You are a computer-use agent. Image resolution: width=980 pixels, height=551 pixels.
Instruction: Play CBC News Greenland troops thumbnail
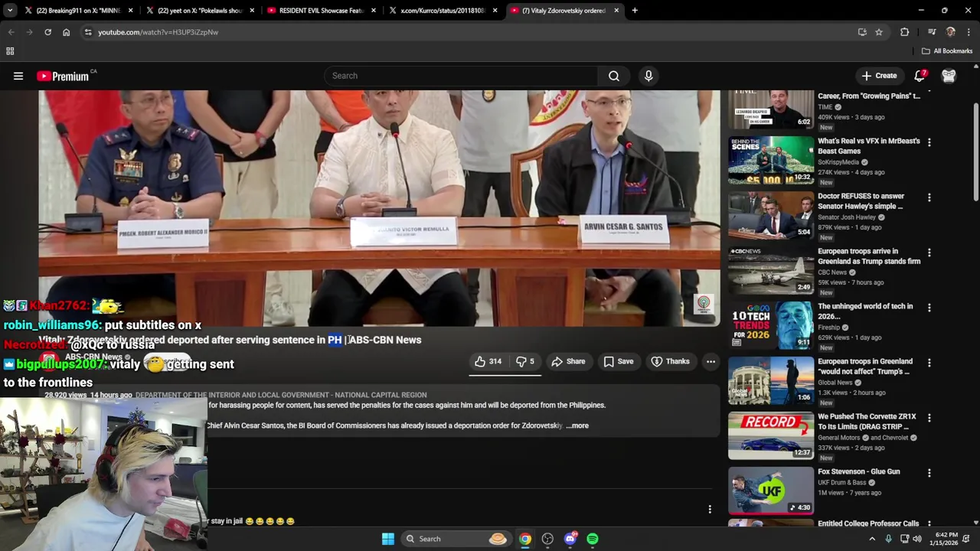pos(771,270)
